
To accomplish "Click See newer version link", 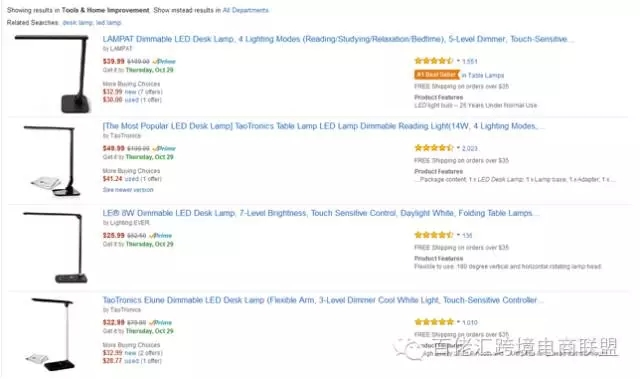I will pyautogui.click(x=128, y=190).
